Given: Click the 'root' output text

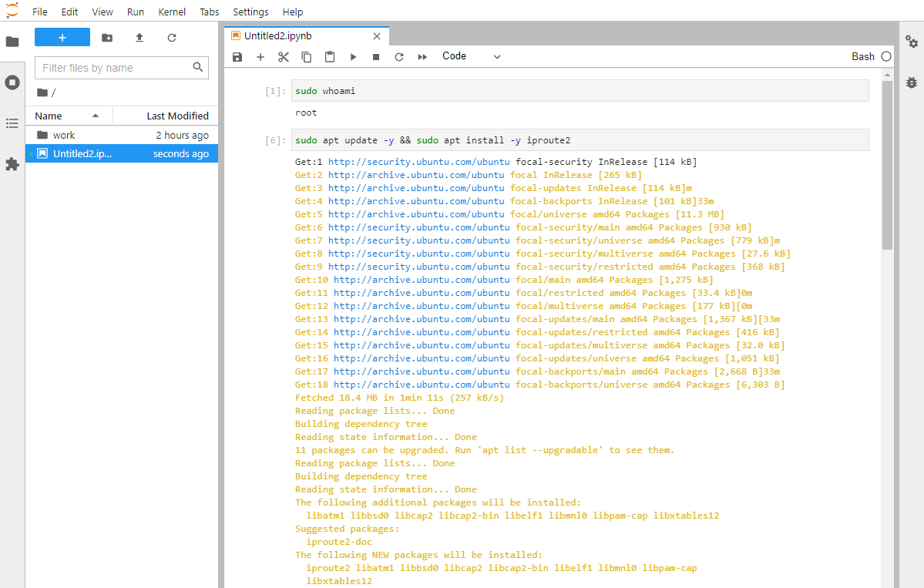Looking at the screenshot, I should 306,113.
